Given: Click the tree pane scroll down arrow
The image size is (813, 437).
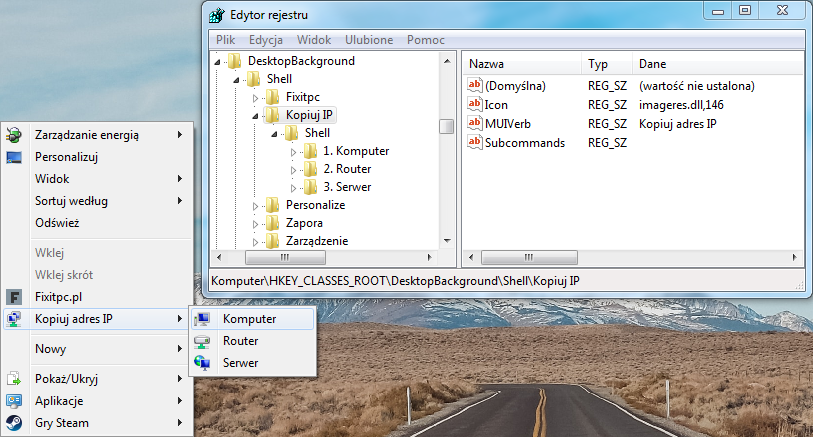Looking at the screenshot, I should (447, 241).
